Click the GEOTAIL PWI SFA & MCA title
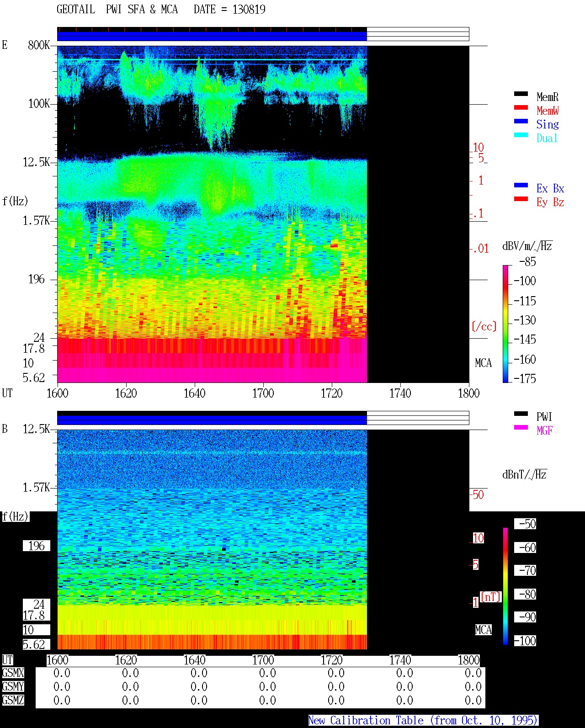The width and height of the screenshot is (585, 728). [117, 10]
